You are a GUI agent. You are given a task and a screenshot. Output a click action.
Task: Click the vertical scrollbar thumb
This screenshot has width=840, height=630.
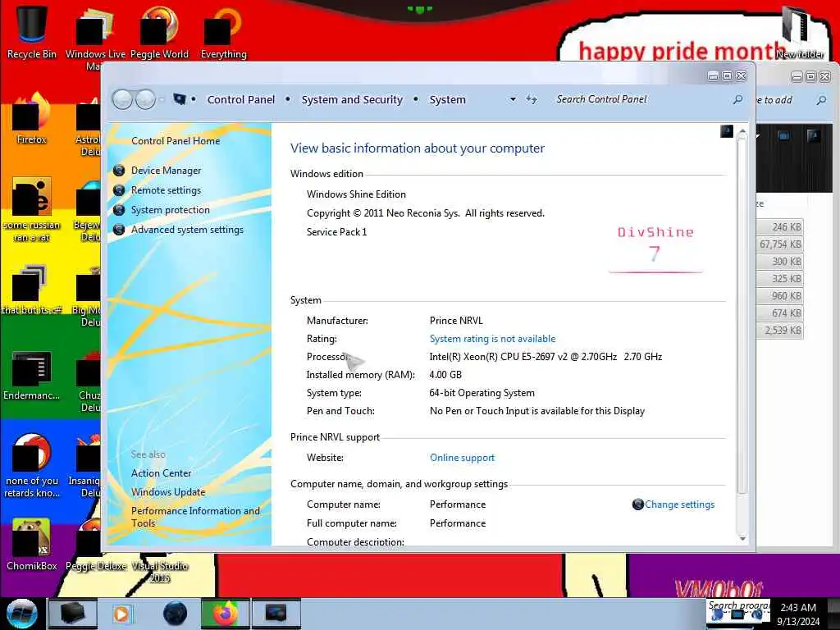(x=742, y=316)
